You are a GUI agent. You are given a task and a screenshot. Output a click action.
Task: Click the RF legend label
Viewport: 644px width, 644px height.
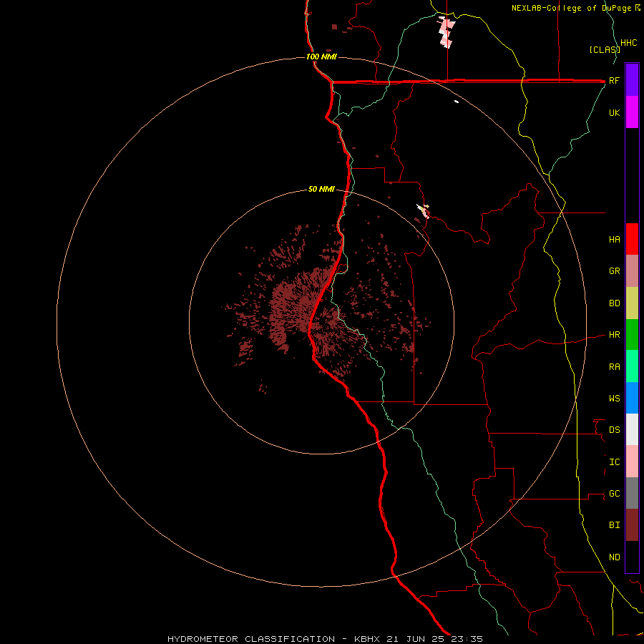(x=615, y=80)
